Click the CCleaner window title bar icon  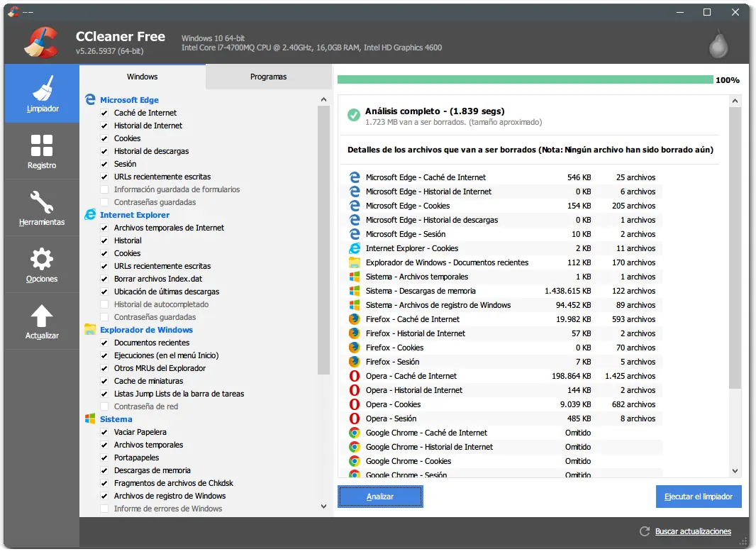click(13, 11)
